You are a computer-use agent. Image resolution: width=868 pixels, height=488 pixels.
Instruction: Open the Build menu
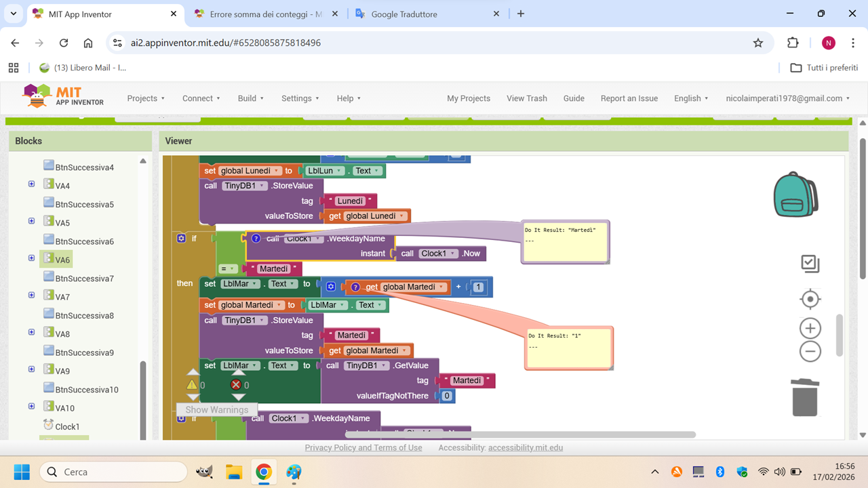pyautogui.click(x=250, y=98)
